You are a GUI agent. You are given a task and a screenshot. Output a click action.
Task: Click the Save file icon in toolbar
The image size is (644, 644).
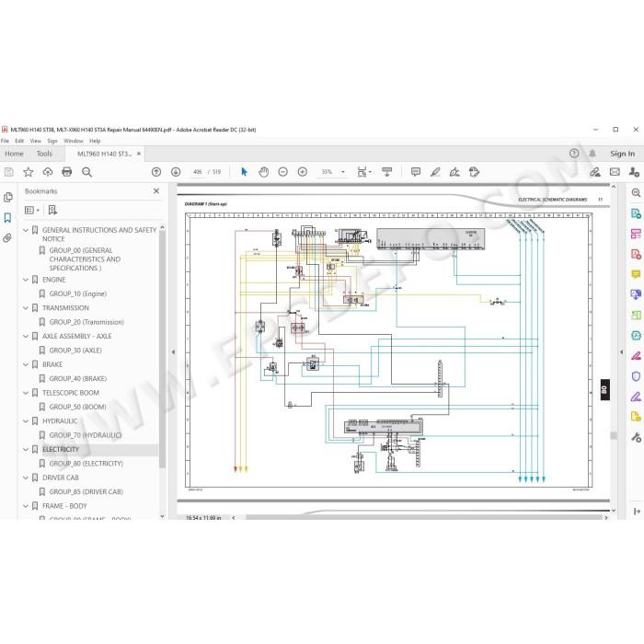8,172
